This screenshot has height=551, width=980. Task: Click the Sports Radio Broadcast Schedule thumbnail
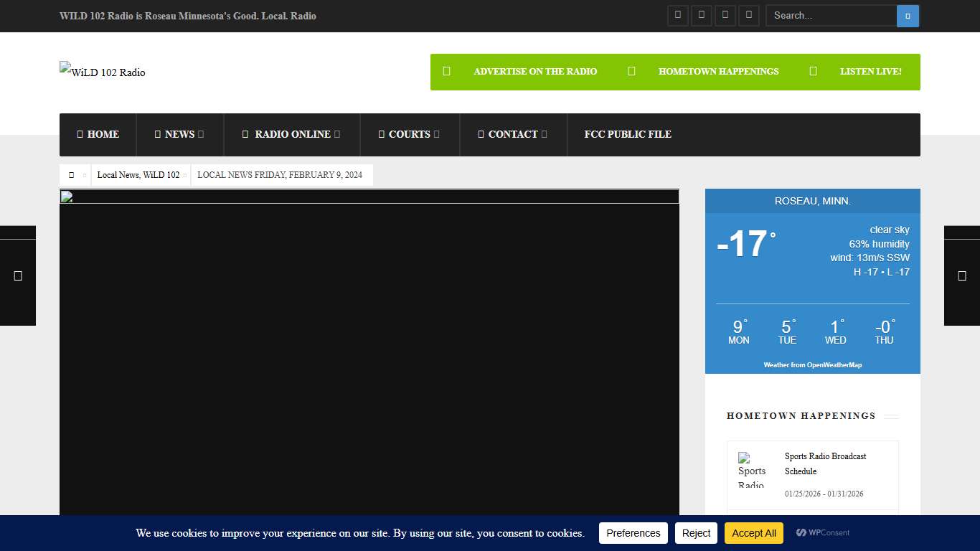(752, 470)
